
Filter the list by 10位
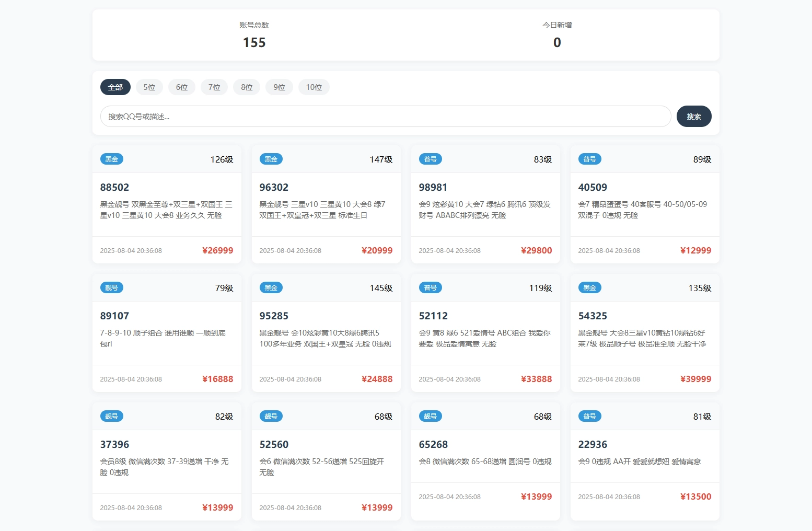(314, 87)
